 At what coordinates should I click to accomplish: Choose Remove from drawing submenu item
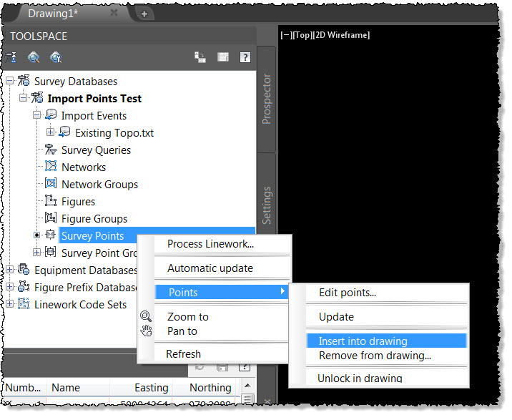(x=387, y=356)
